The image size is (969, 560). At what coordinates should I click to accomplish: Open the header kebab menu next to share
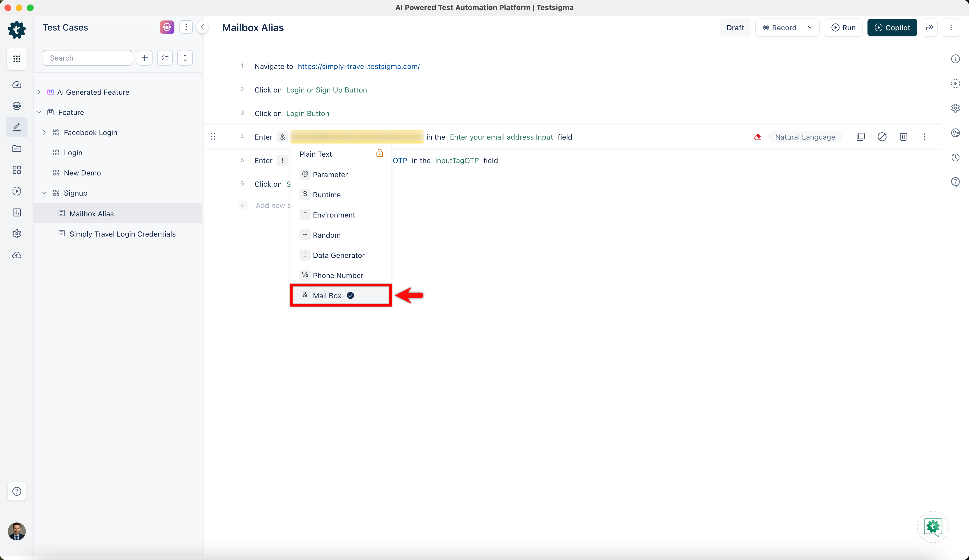[x=951, y=28]
